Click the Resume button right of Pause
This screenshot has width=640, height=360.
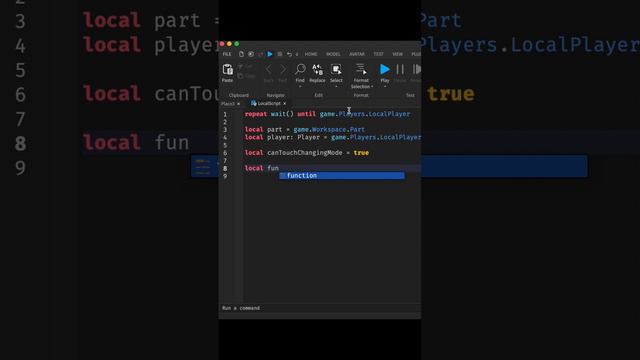pyautogui.click(x=416, y=69)
